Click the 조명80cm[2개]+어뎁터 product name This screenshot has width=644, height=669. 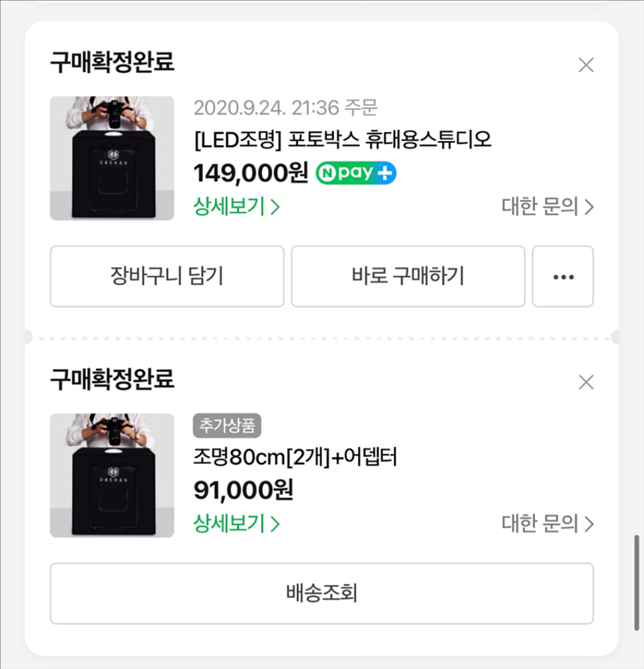(295, 458)
